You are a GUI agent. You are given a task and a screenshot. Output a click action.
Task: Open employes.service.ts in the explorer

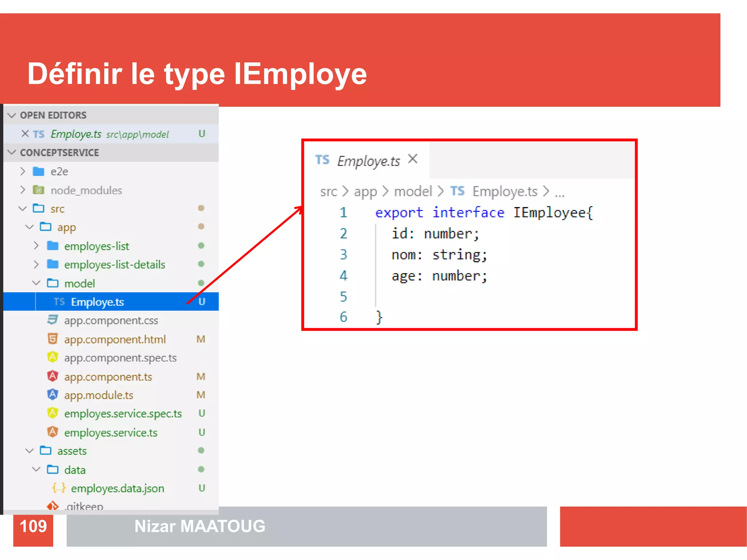point(111,432)
